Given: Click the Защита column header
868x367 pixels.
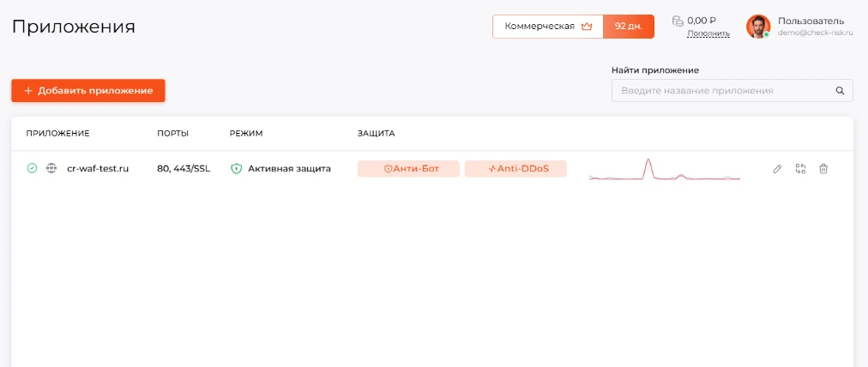Looking at the screenshot, I should pos(377,134).
